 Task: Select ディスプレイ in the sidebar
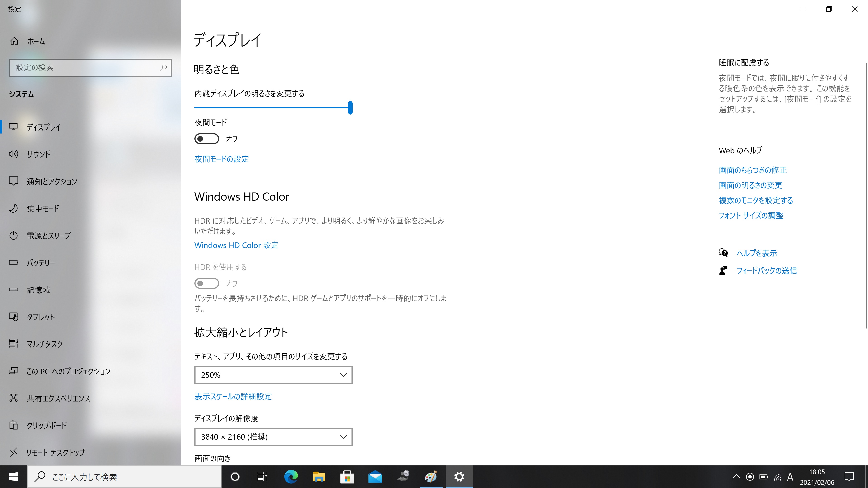click(x=90, y=127)
